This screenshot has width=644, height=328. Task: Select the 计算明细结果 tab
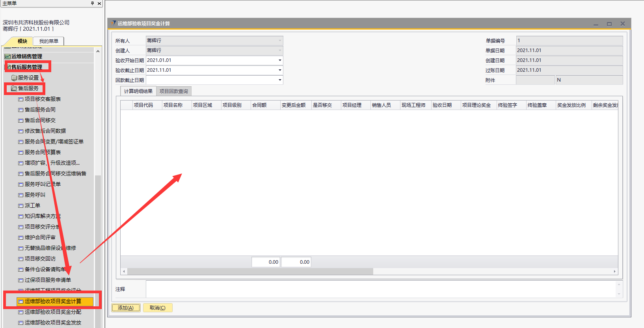138,91
